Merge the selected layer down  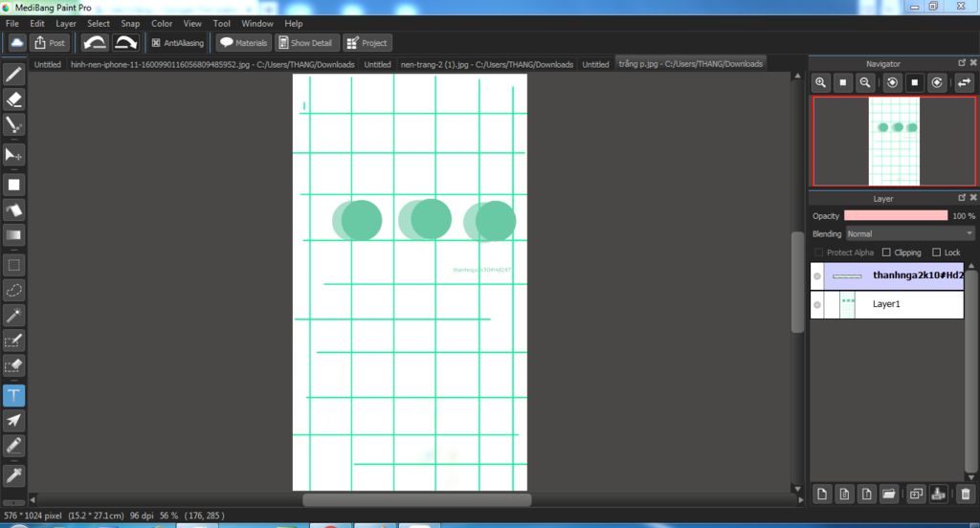point(938,494)
